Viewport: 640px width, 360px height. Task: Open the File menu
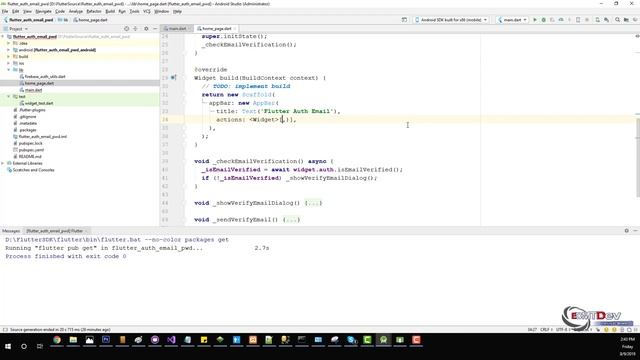(x=5, y=11)
